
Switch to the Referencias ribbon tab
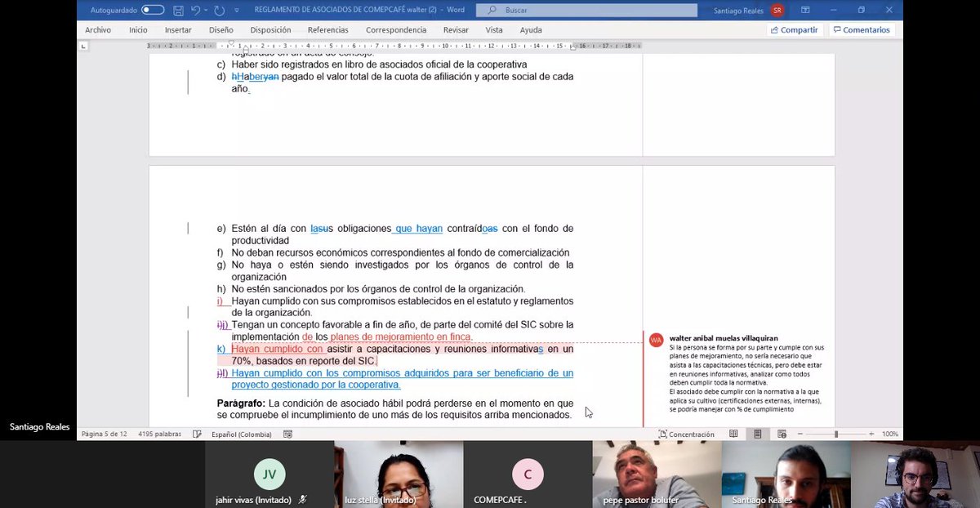pyautogui.click(x=327, y=30)
